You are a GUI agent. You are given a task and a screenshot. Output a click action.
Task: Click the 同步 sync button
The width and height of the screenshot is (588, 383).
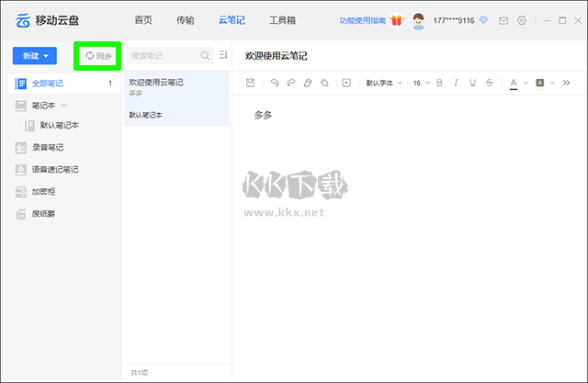click(98, 56)
